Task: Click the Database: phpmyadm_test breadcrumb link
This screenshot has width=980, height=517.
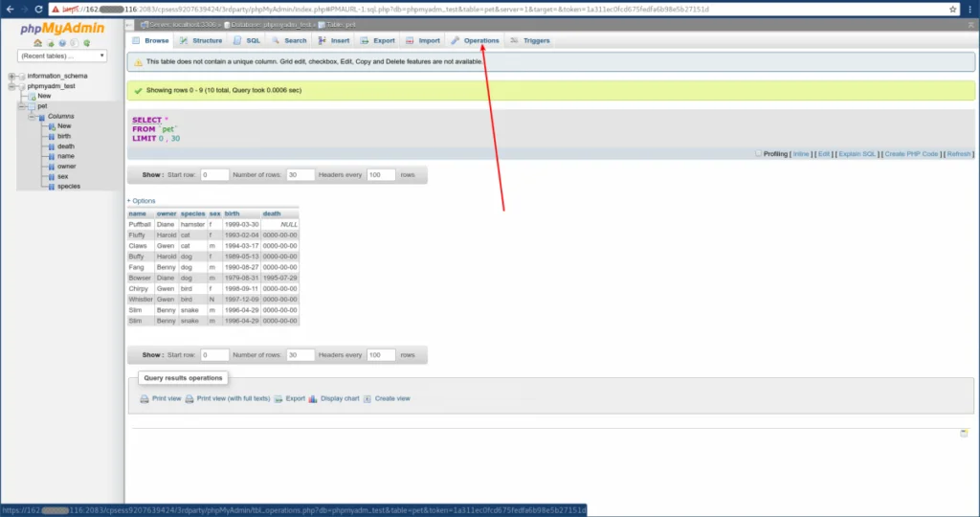Action: pos(271,24)
